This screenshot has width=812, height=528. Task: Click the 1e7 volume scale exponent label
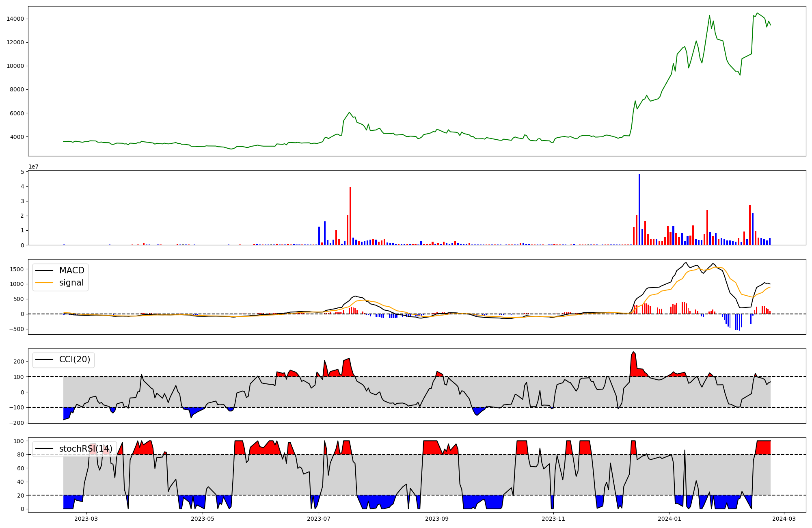point(33,167)
